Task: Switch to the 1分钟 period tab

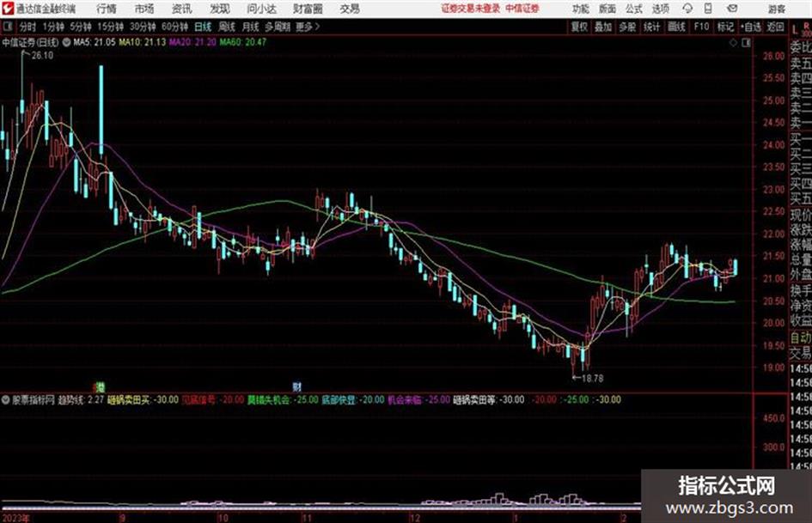Action: point(53,27)
